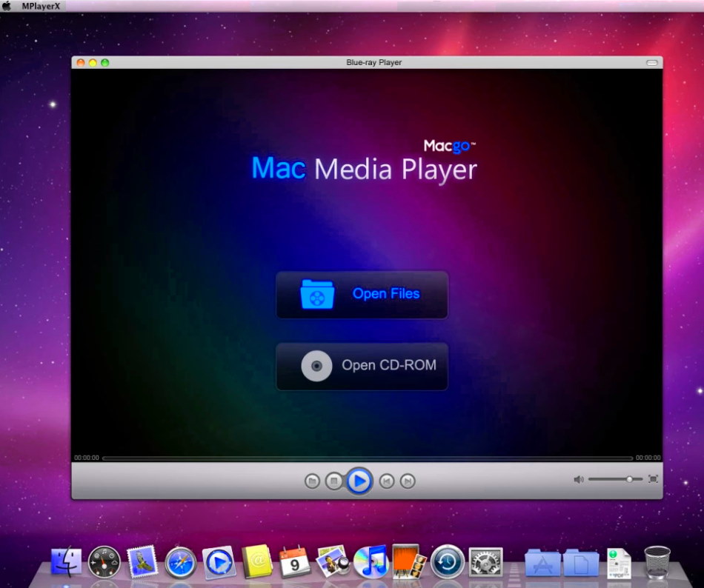Close the Blue-ray Player window
Viewport: 704px width, 588px height.
81,62
